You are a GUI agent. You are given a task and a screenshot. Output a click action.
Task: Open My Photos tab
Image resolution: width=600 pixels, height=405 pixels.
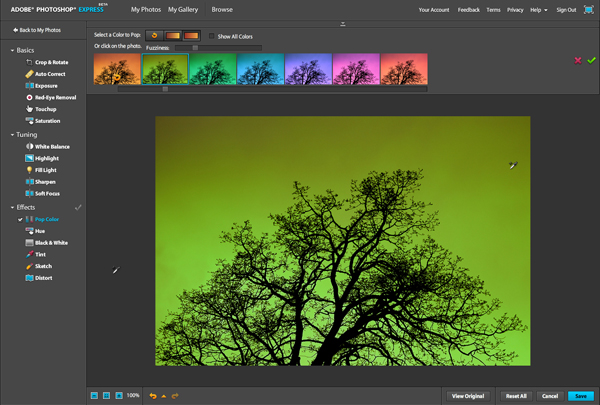coord(146,10)
